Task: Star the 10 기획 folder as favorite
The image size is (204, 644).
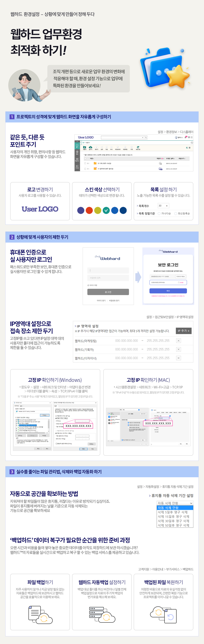Action: [x=88, y=164]
